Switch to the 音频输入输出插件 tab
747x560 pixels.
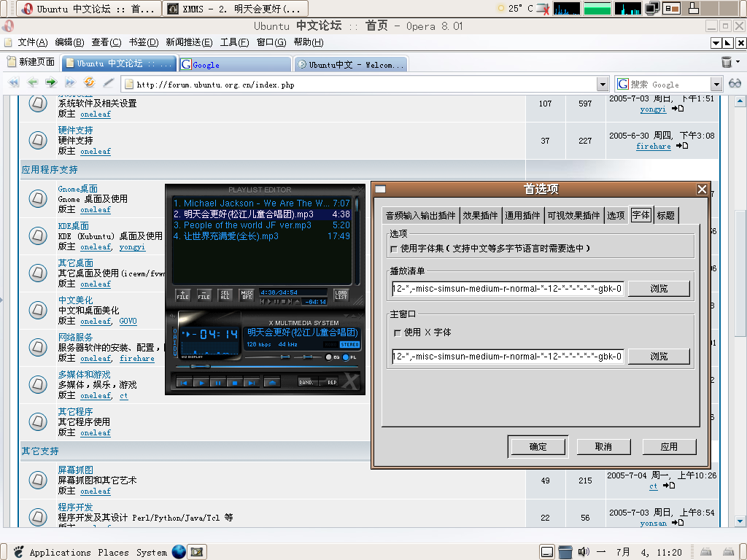pos(421,216)
